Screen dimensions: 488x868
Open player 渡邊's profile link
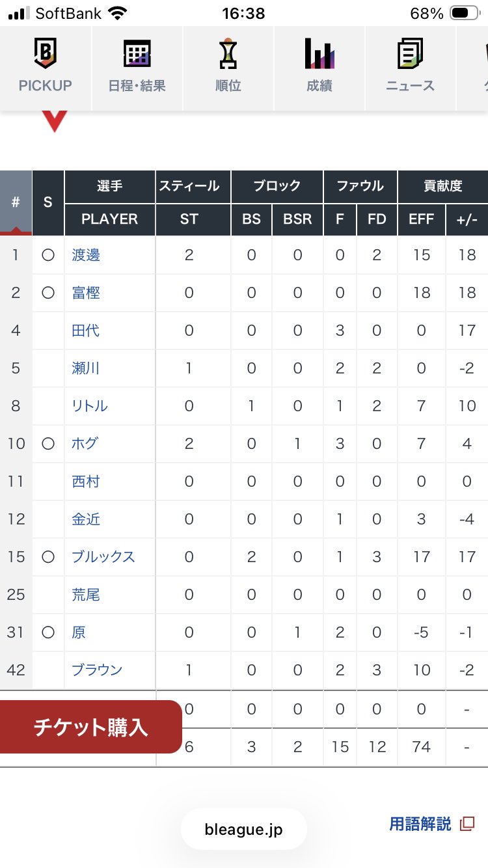pyautogui.click(x=86, y=255)
